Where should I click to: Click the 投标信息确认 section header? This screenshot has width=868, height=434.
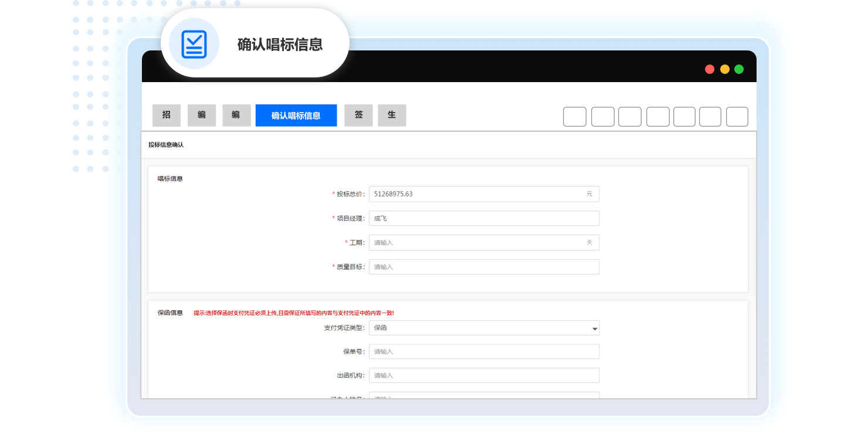click(x=166, y=145)
